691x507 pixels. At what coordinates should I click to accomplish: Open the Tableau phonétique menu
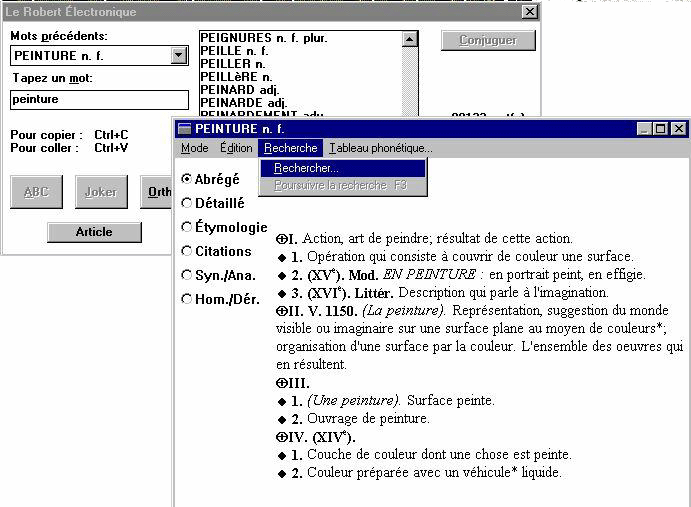380,148
